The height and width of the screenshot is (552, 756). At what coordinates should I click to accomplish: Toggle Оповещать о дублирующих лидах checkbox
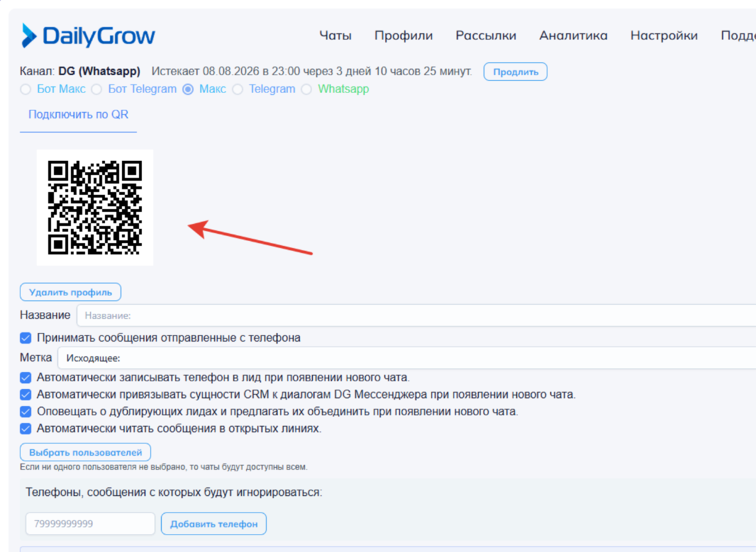pos(26,412)
